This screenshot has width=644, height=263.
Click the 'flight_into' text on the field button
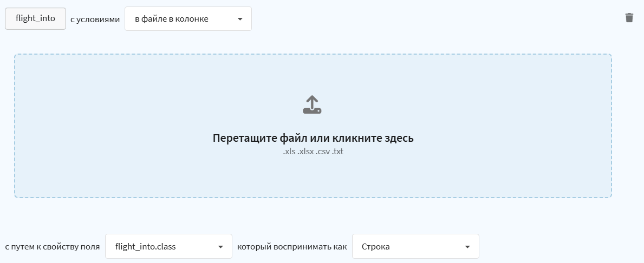click(35, 18)
